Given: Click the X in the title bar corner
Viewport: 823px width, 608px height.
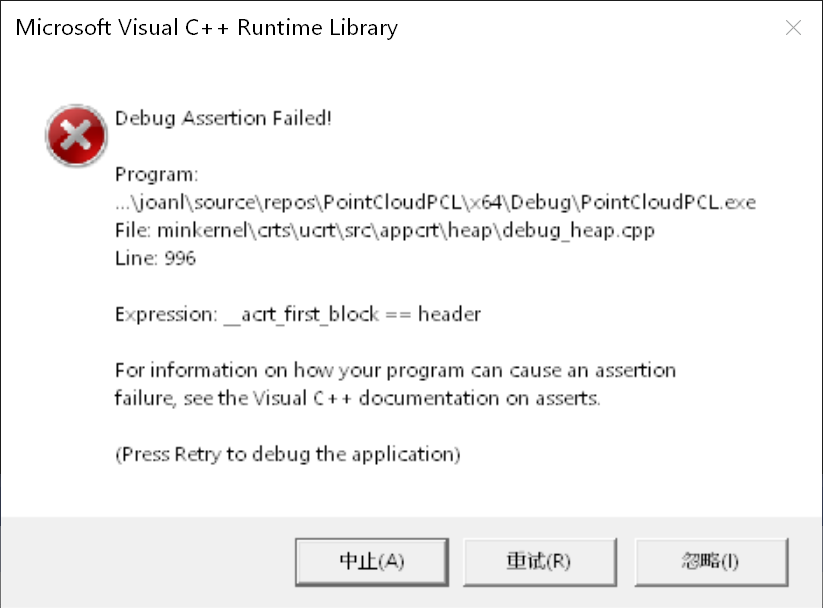Looking at the screenshot, I should [793, 27].
